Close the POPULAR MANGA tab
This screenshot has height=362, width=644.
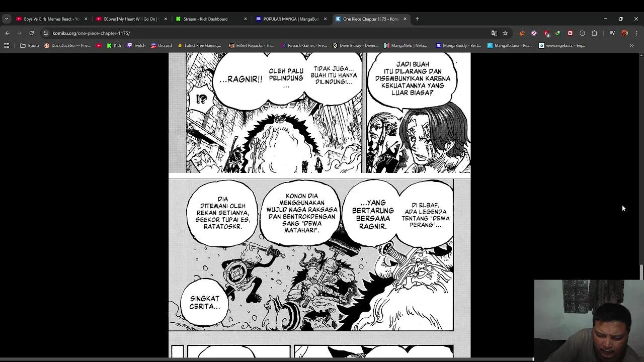325,19
